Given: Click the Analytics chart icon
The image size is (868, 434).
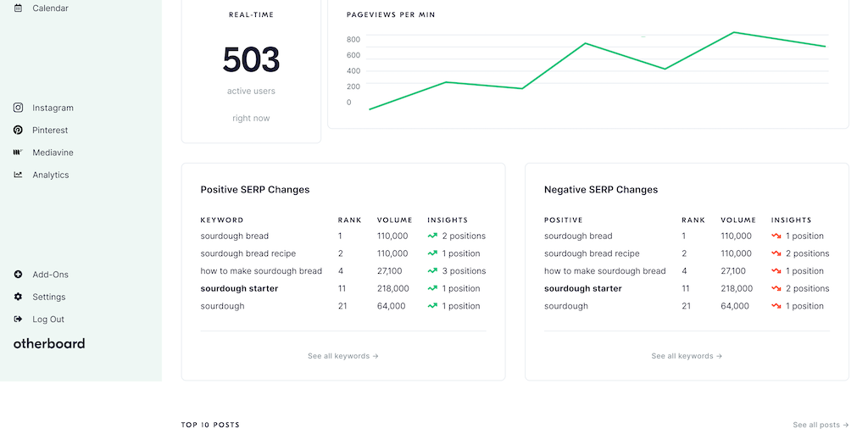Looking at the screenshot, I should pos(18,175).
